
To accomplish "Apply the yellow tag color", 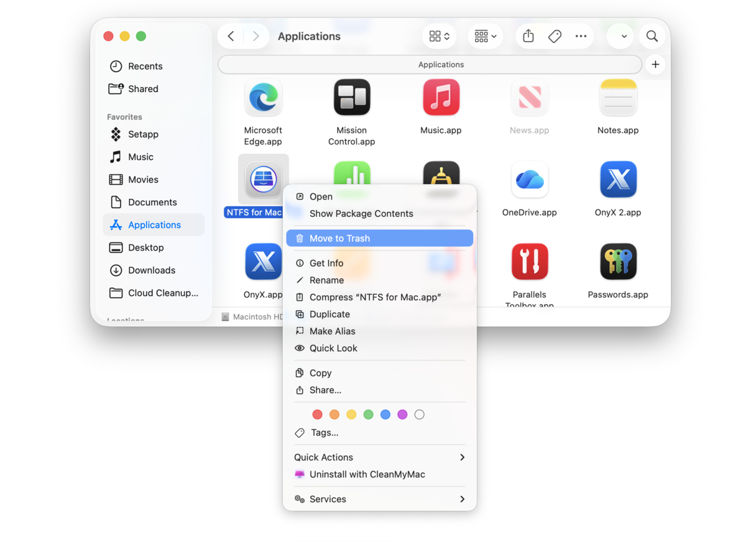I will (351, 415).
